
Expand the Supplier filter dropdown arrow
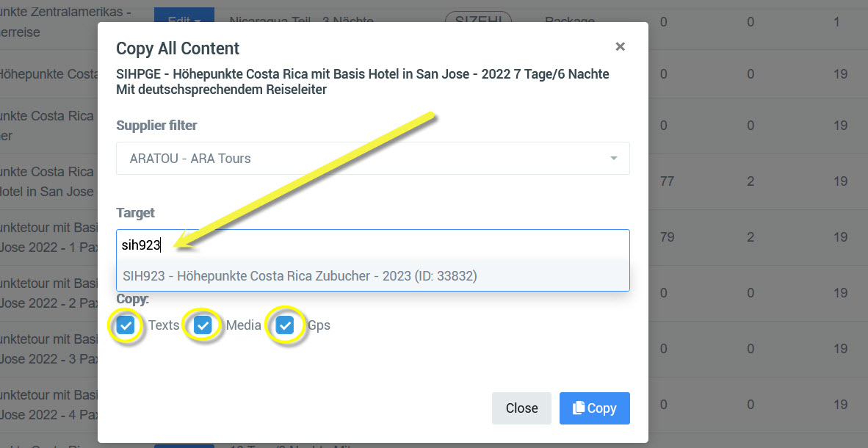(613, 159)
